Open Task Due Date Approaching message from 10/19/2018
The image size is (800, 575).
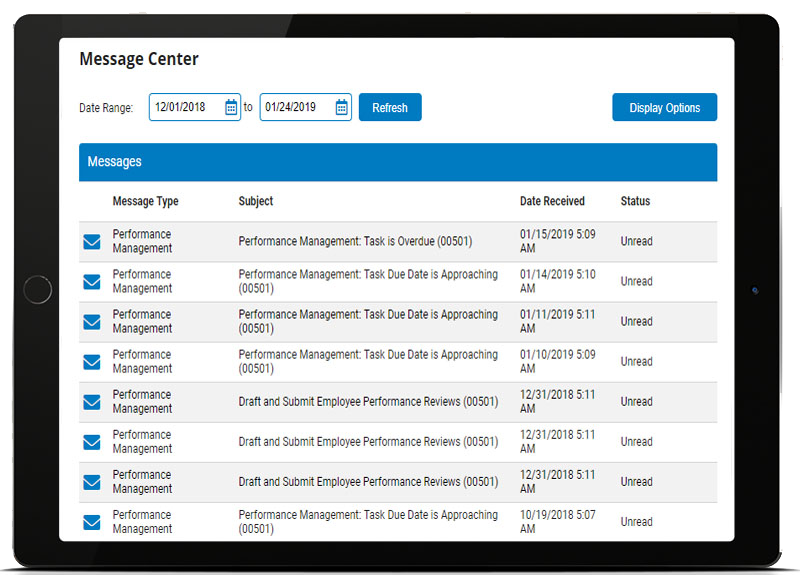368,522
